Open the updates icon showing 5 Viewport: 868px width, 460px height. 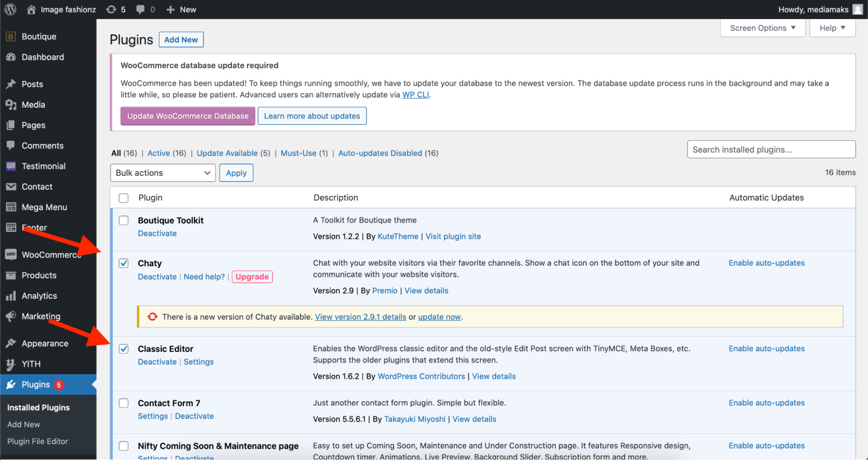pyautogui.click(x=111, y=9)
